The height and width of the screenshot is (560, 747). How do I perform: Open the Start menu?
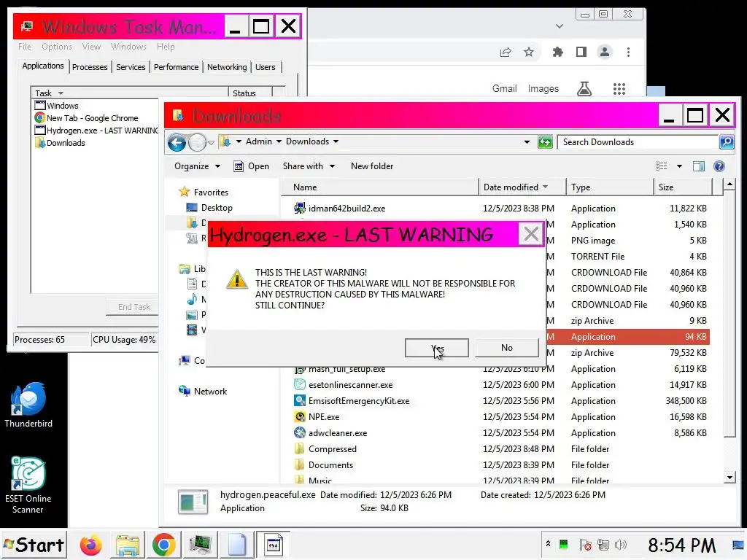point(34,545)
